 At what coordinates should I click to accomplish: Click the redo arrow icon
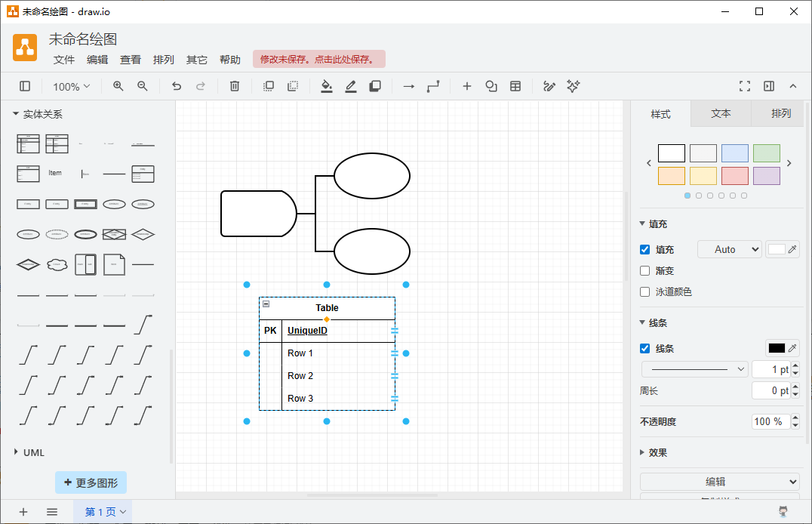click(201, 86)
